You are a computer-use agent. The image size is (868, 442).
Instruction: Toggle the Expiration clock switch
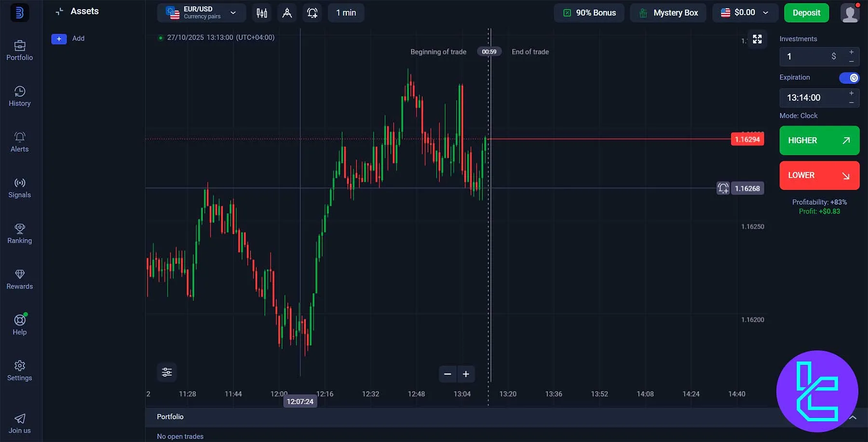[849, 78]
